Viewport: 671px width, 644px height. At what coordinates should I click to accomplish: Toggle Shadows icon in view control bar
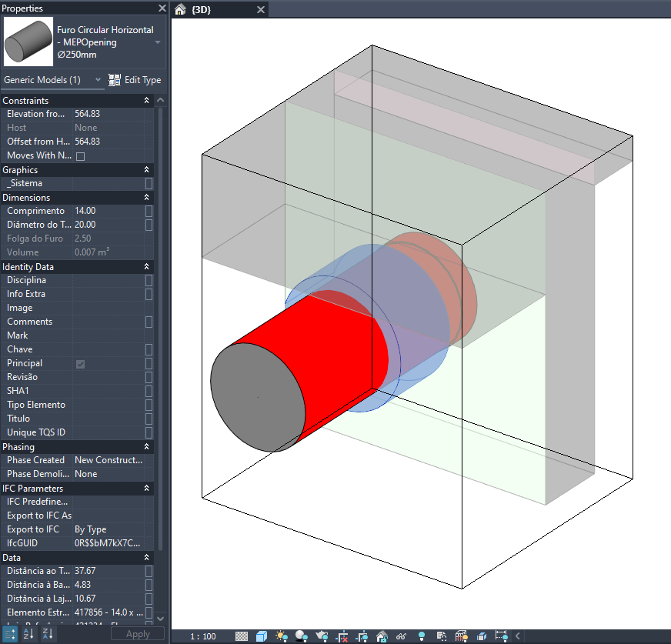click(x=302, y=636)
